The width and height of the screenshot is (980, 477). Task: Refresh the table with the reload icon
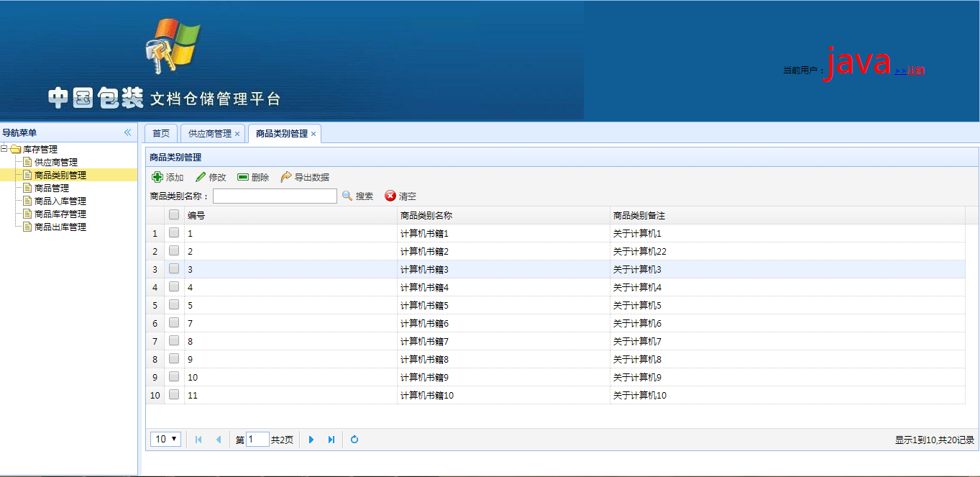click(x=354, y=440)
